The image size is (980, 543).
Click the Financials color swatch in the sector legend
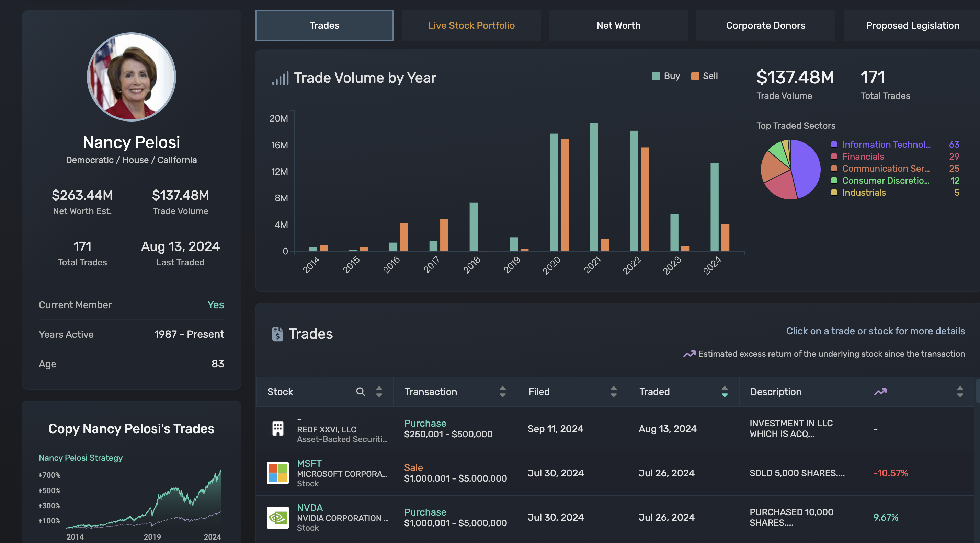[834, 156]
